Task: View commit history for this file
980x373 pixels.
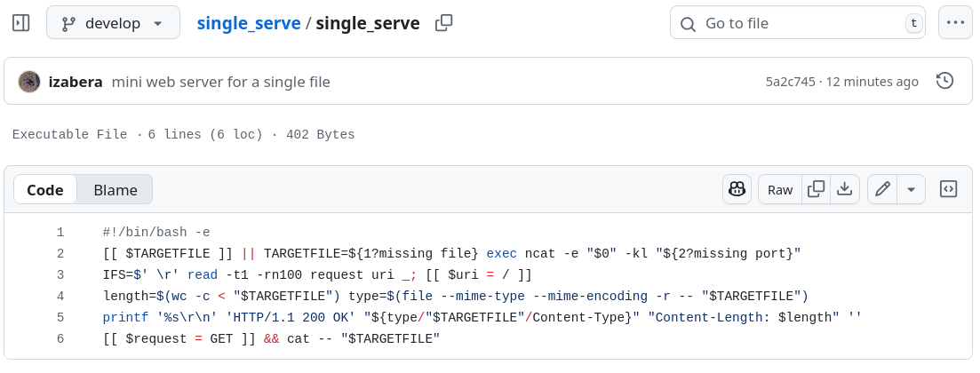Action: [945, 82]
